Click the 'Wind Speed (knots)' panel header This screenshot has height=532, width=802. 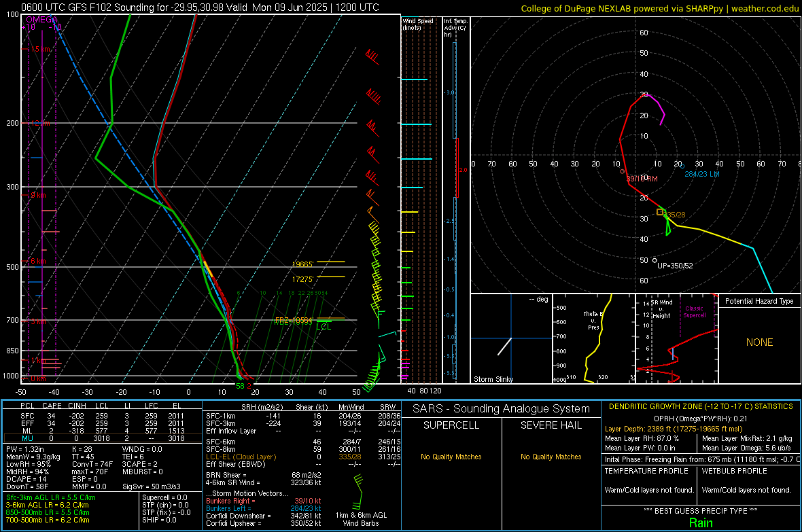click(x=418, y=24)
